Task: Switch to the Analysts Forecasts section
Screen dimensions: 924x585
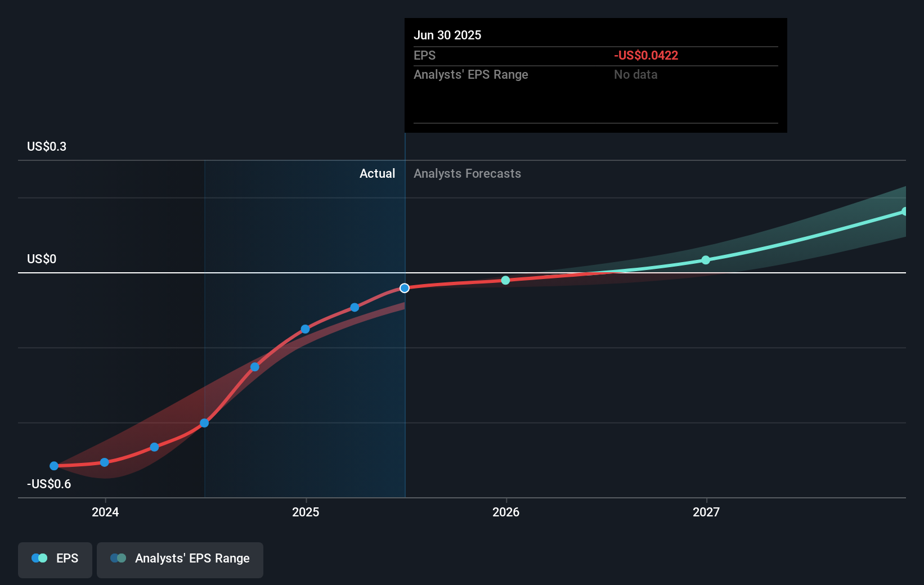Action: (467, 173)
